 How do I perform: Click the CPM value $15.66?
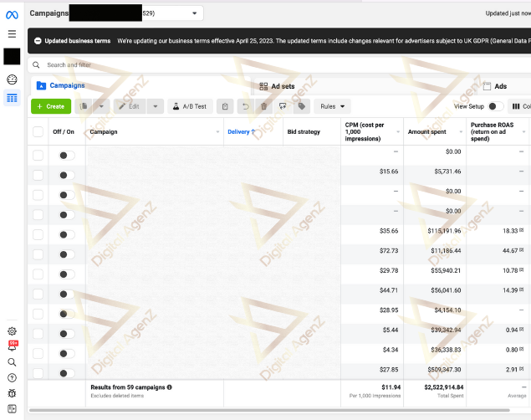[389, 172]
